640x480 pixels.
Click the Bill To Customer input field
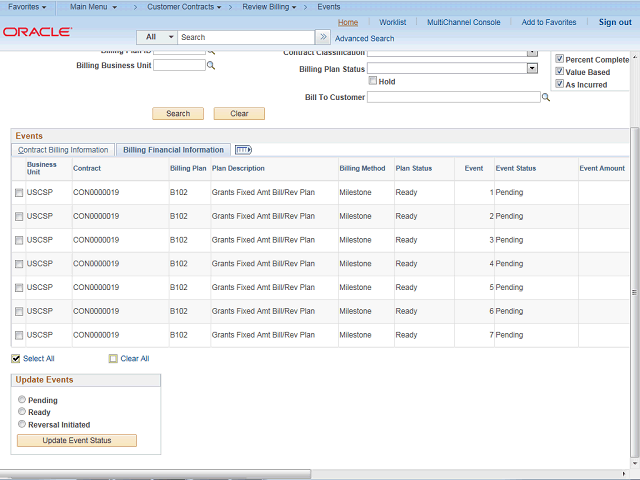tap(453, 98)
